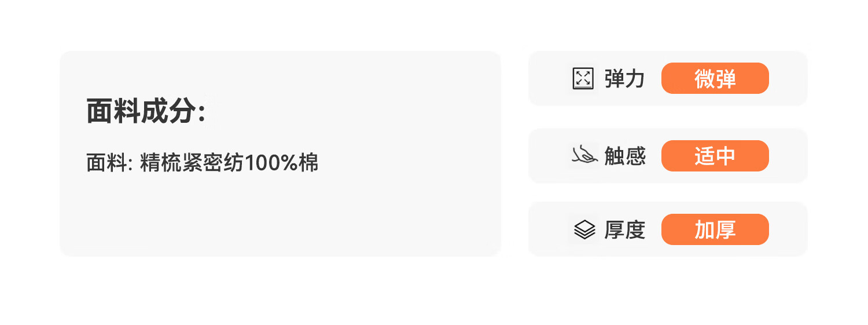This screenshot has width=868, height=325.
Task: Click empty area below fabric composition text
Action: pos(278,217)
